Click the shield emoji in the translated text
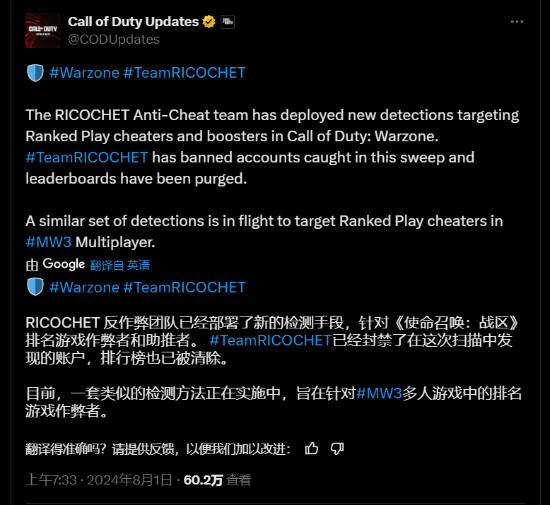The image size is (550, 505). [x=35, y=287]
